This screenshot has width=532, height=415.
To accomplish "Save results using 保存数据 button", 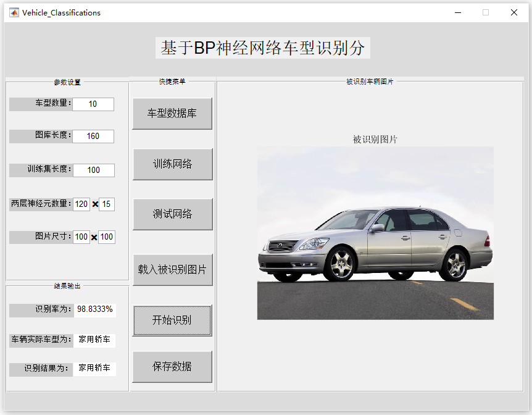I will point(172,366).
